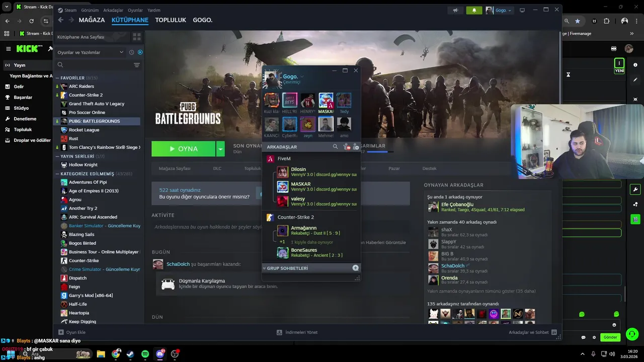Viewport: 644px width, 362px height.
Task: Open chat with BoneSaures
Action: (x=317, y=252)
